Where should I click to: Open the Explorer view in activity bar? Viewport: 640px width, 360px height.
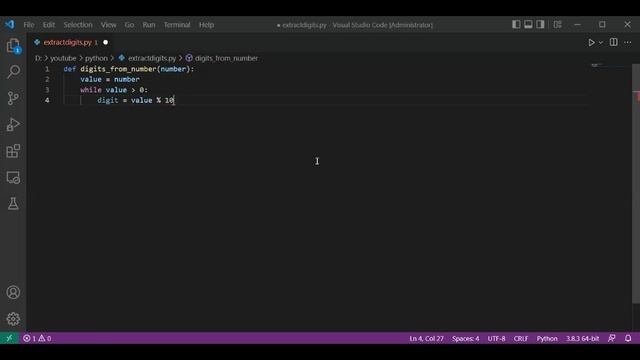[13, 46]
